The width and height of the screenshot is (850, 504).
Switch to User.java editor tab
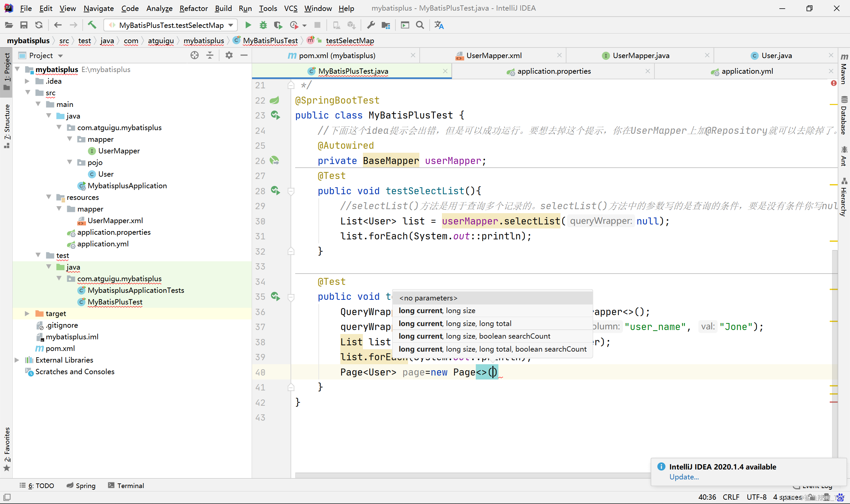click(x=777, y=55)
